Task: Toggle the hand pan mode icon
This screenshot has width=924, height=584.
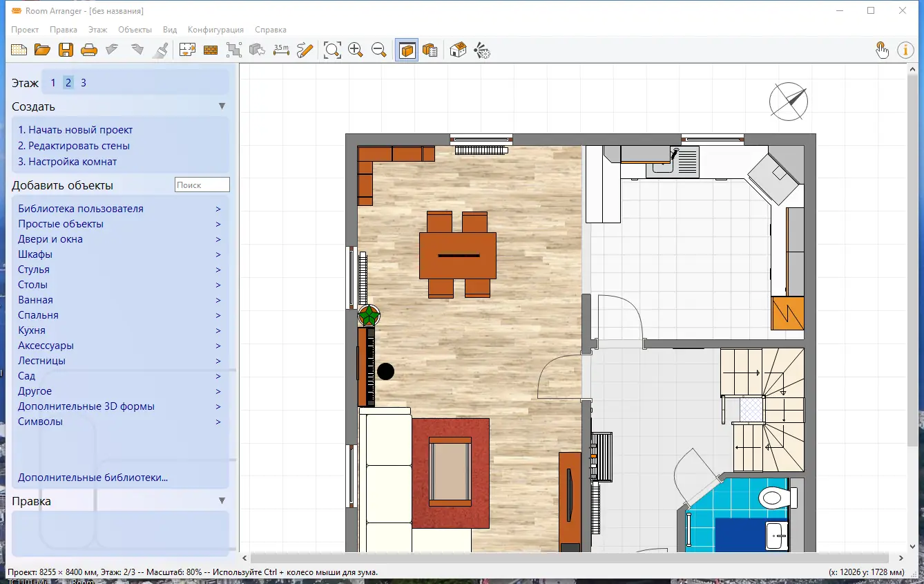Action: pos(882,50)
